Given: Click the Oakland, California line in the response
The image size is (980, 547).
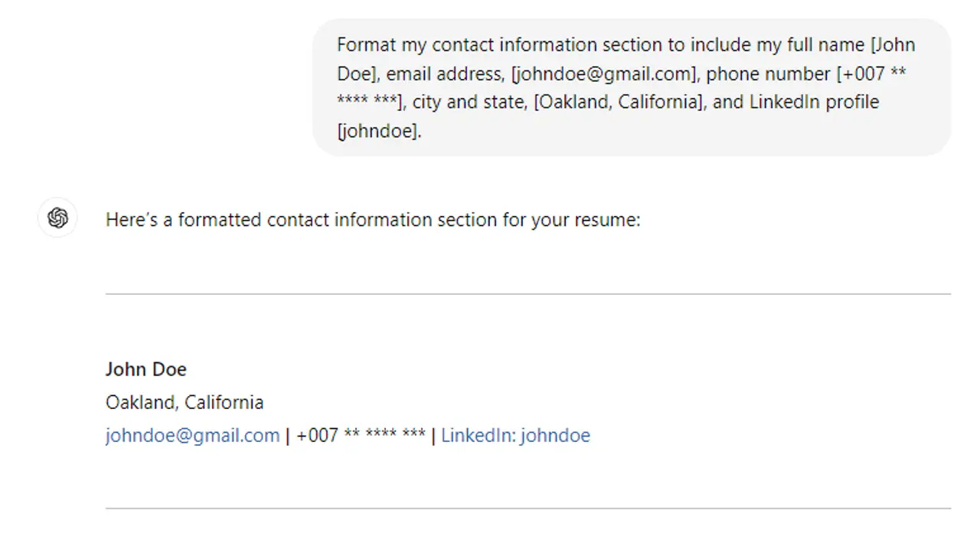Looking at the screenshot, I should (185, 402).
